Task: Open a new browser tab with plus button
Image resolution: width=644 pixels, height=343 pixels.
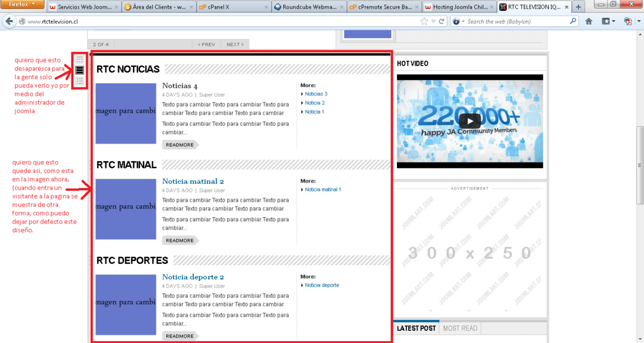Action: click(578, 7)
